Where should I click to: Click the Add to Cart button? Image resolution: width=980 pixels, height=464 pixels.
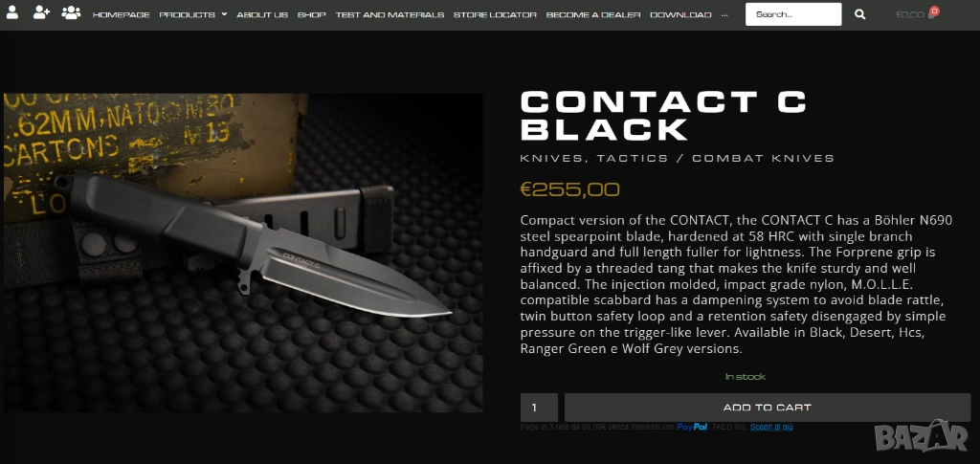pos(767,408)
